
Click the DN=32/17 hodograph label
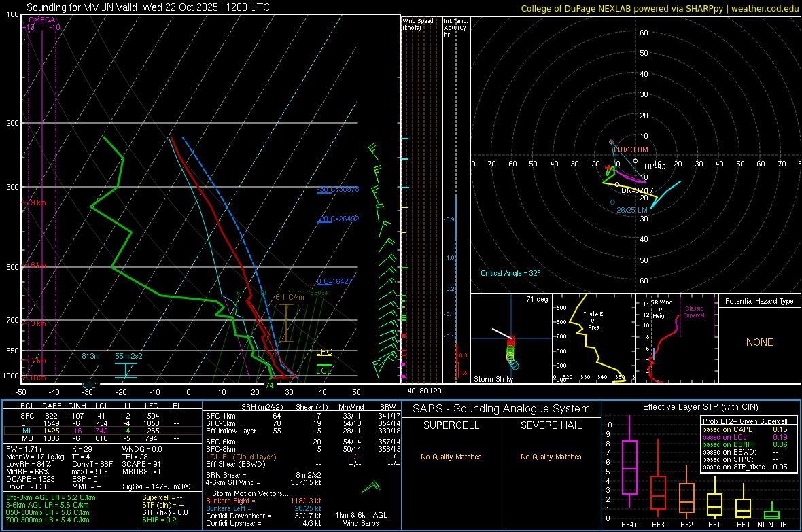coord(637,190)
